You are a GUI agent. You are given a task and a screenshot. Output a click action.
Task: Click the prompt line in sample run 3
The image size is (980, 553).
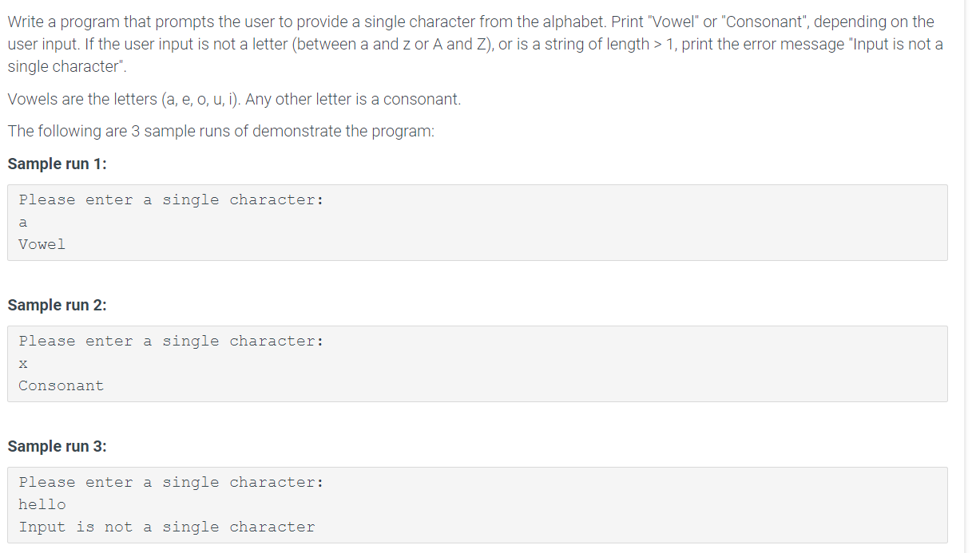172,482
